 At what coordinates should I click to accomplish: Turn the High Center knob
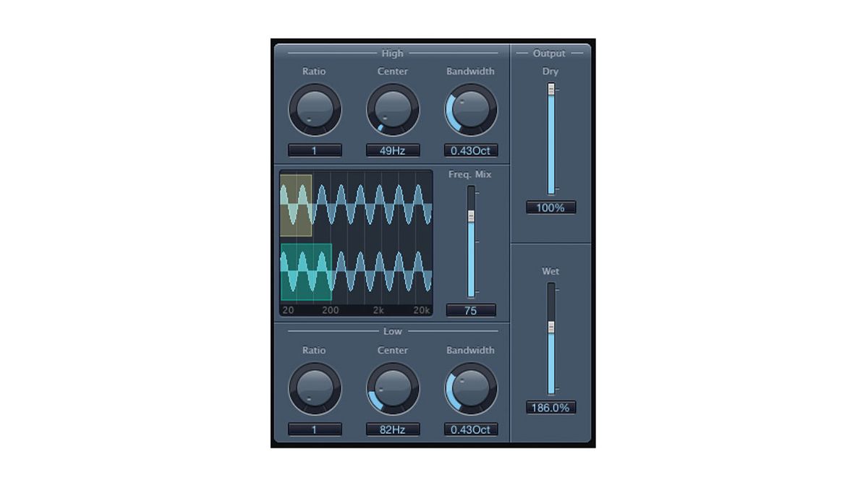[x=393, y=110]
